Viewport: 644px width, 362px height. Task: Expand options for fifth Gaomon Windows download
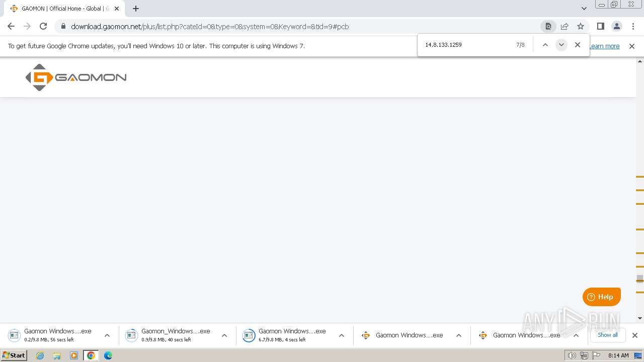tap(576, 335)
